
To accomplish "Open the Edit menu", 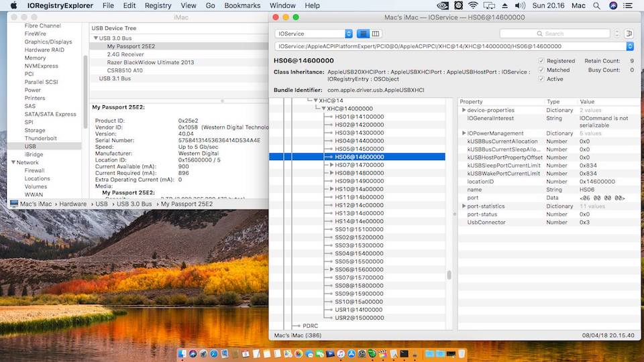I will 129,5.
